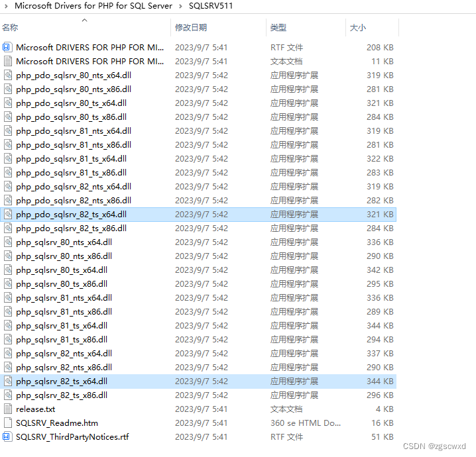Click the icon of php_sqlsrv_80_nts_x64.dll
This screenshot has height=457, width=476.
click(x=8, y=242)
